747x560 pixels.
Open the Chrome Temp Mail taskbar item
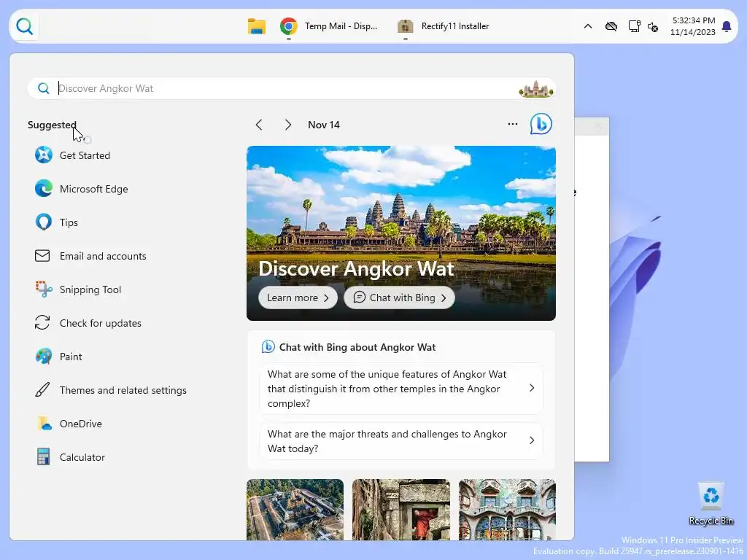coord(329,26)
